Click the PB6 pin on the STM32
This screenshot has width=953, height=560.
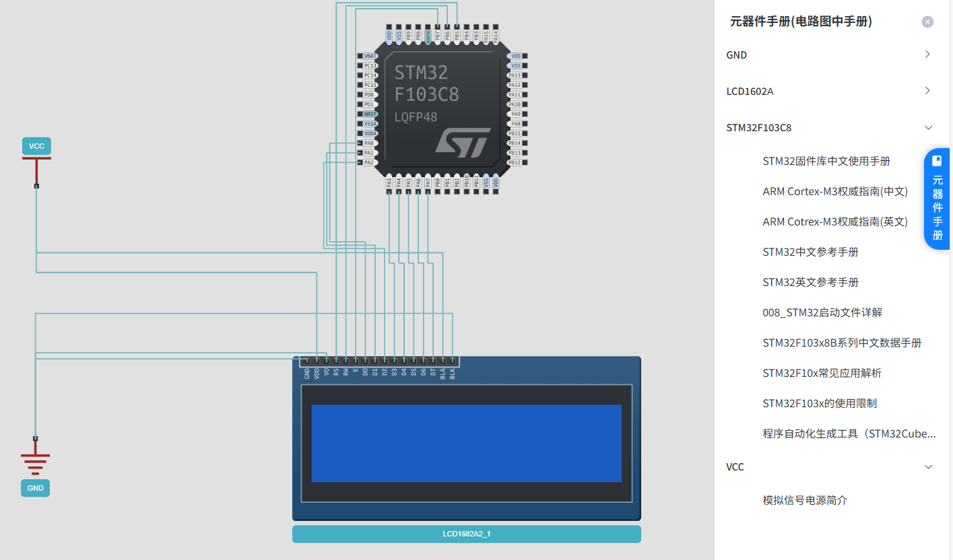pyautogui.click(x=447, y=34)
